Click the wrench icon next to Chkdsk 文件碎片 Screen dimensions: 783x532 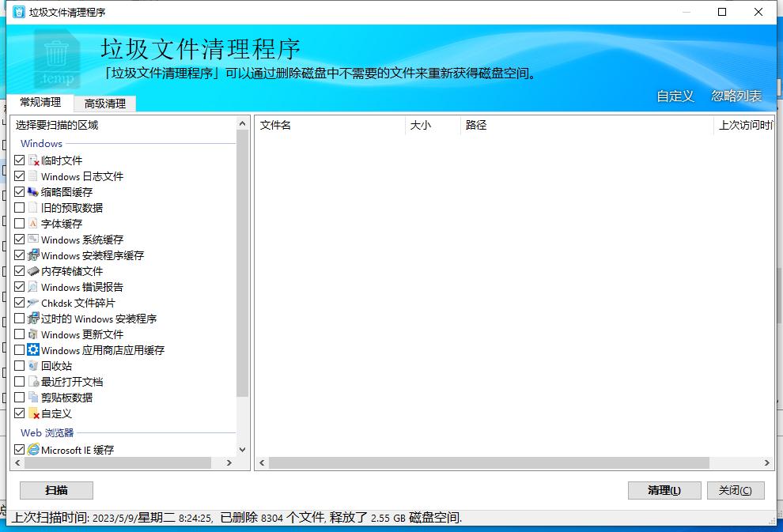tap(32, 303)
